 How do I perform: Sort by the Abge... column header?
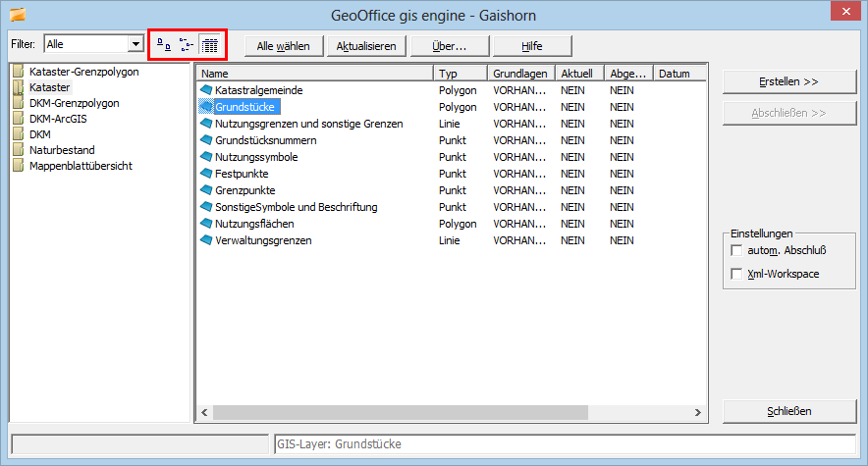tap(628, 74)
